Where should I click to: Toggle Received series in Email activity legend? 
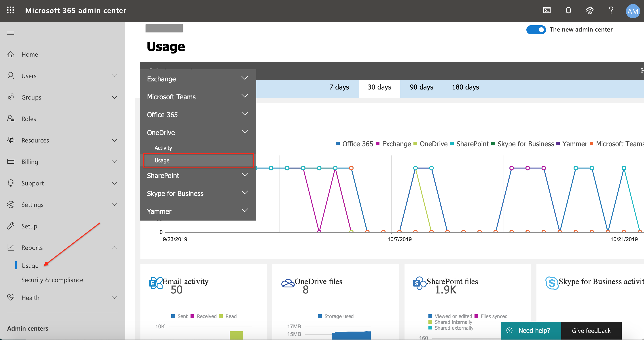point(203,316)
